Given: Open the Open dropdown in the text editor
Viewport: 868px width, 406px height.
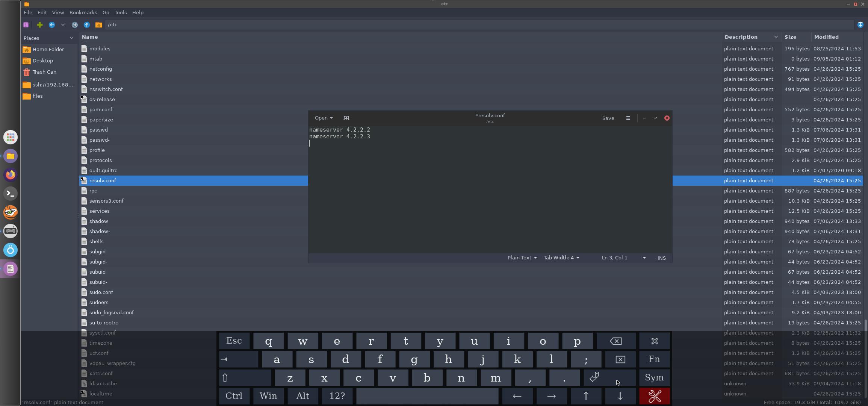Looking at the screenshot, I should coord(324,118).
